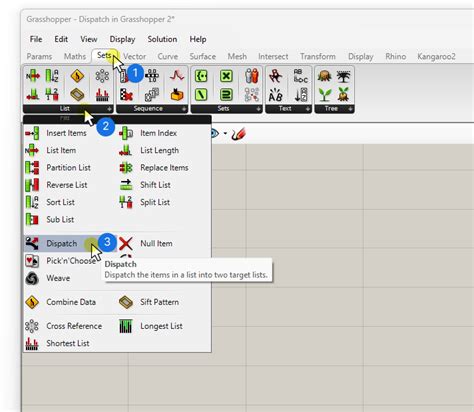This screenshot has width=474, height=412.
Task: Switch to the Intersect tab
Action: pyautogui.click(x=273, y=56)
